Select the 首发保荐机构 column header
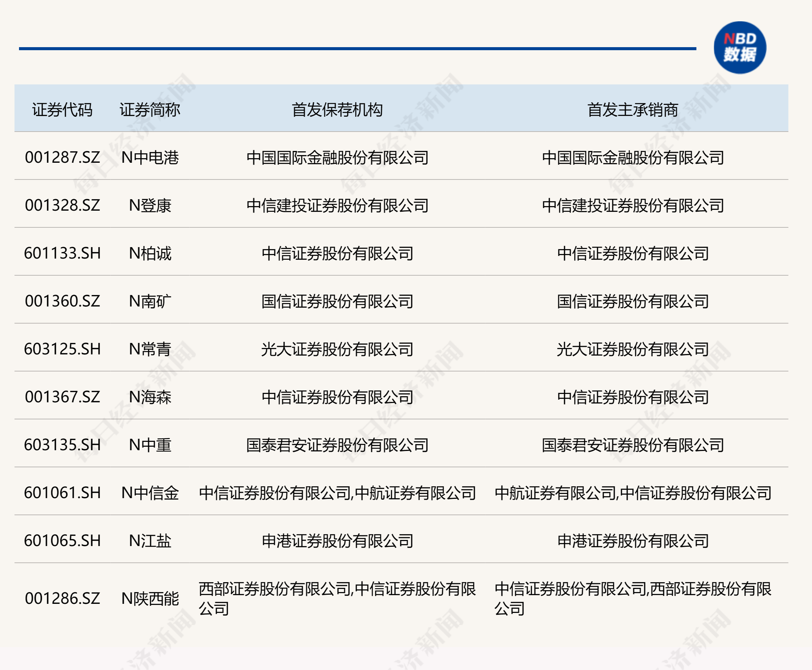 tap(337, 110)
